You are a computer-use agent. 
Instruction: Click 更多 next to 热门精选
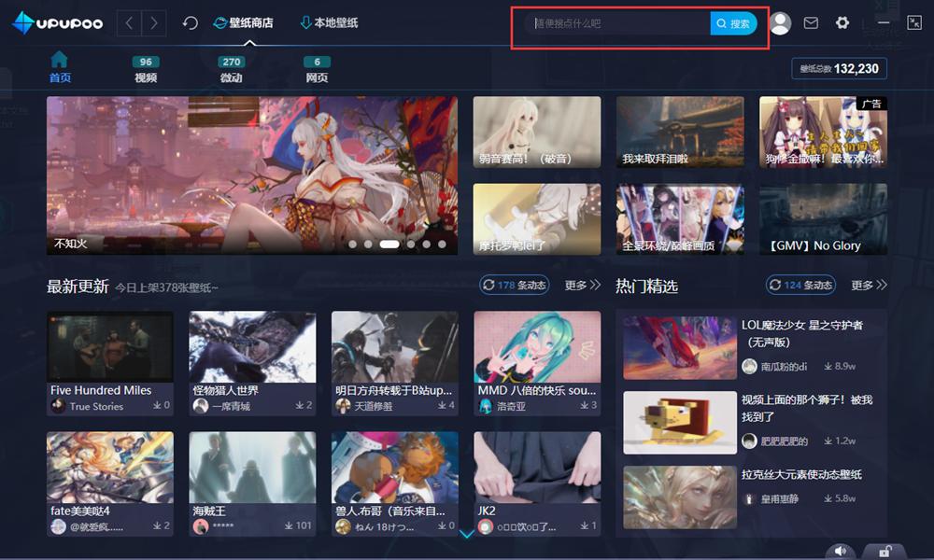pos(869,285)
